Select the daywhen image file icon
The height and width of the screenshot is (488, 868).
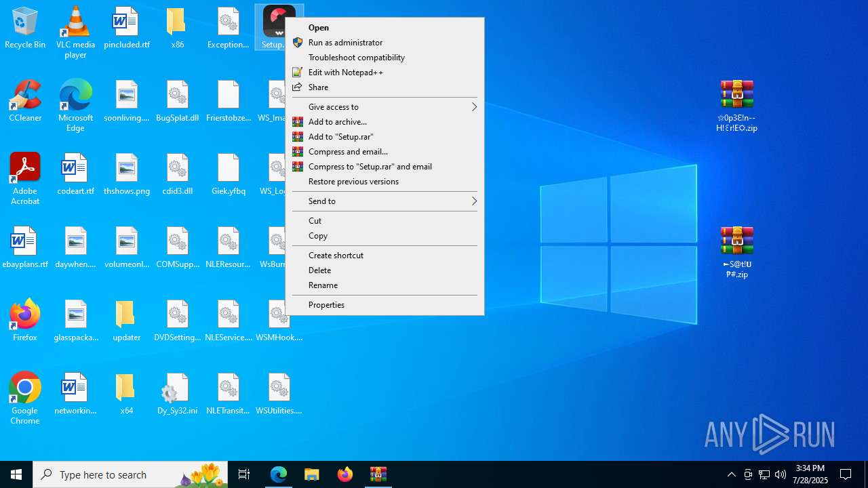(x=75, y=247)
